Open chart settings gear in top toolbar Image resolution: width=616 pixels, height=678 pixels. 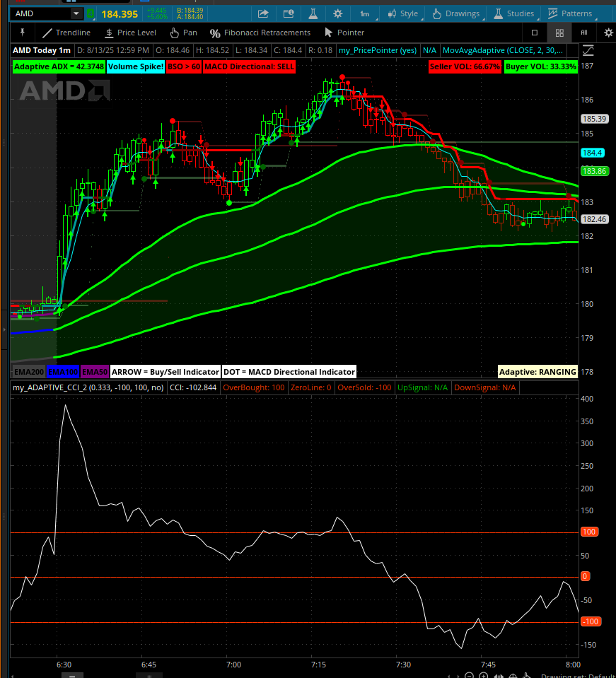pyautogui.click(x=338, y=13)
